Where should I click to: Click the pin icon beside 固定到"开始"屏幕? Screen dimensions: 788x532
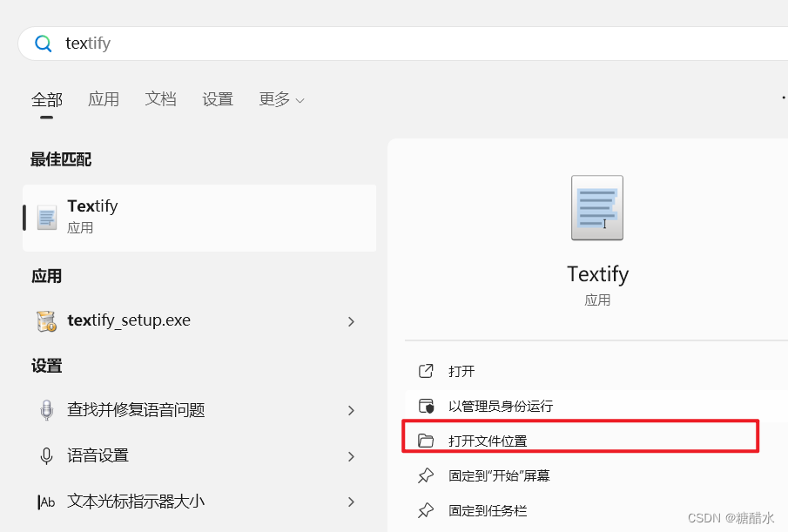pyautogui.click(x=426, y=475)
